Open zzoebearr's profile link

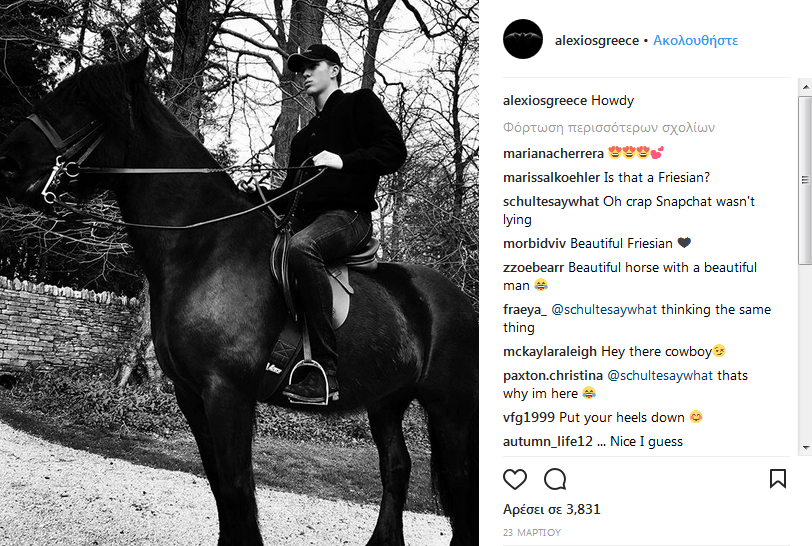pyautogui.click(x=534, y=268)
